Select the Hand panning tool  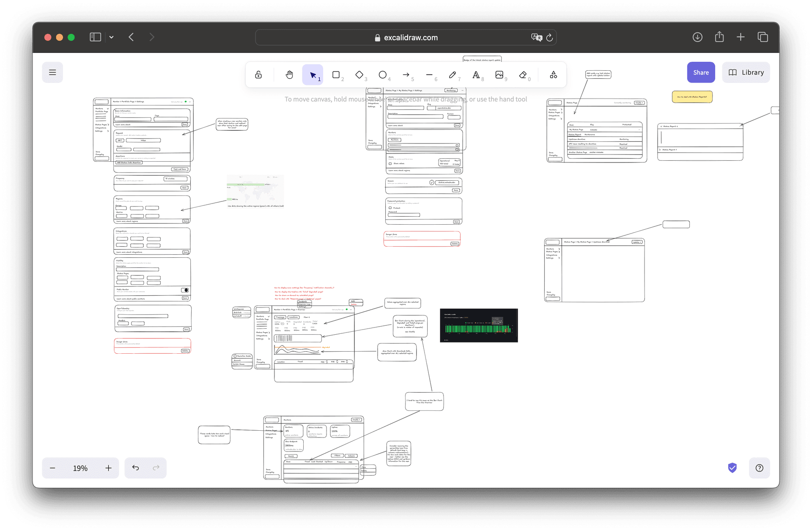289,74
